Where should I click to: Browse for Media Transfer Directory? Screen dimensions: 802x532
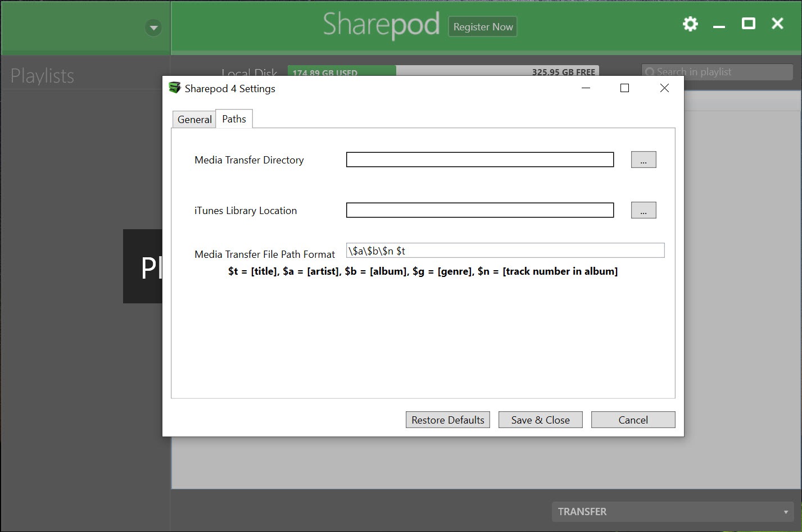pyautogui.click(x=644, y=160)
